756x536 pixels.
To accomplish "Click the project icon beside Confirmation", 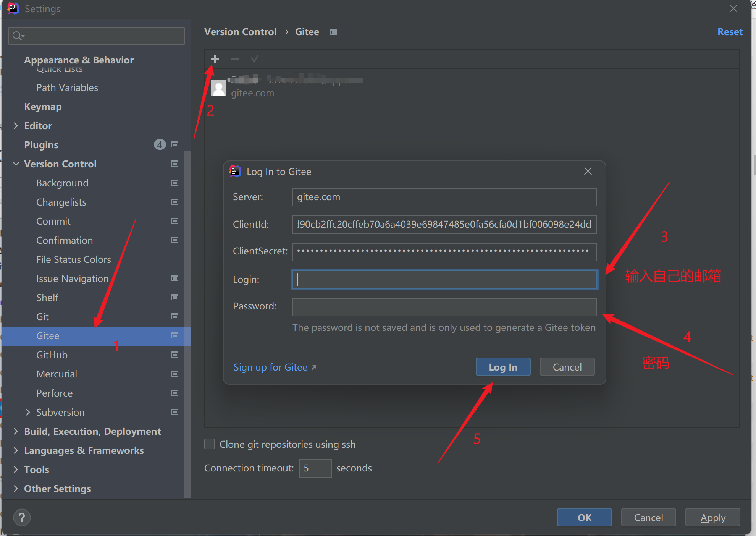I will pyautogui.click(x=175, y=240).
